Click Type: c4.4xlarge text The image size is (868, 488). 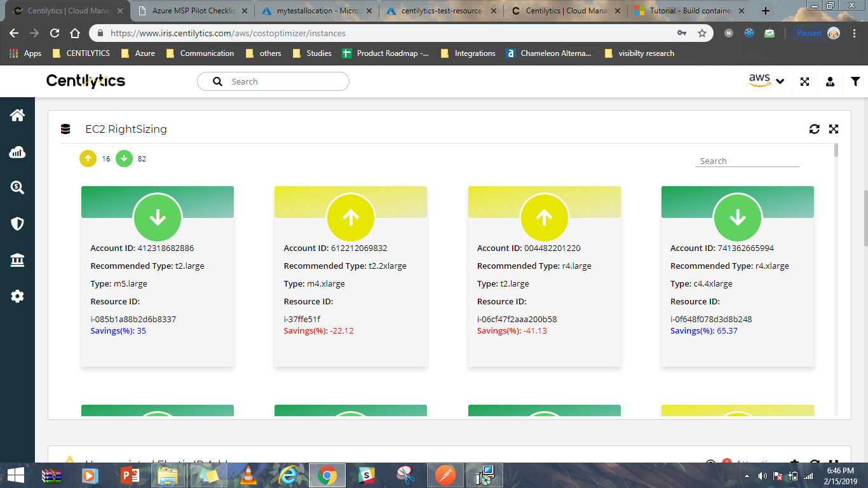[702, 283]
